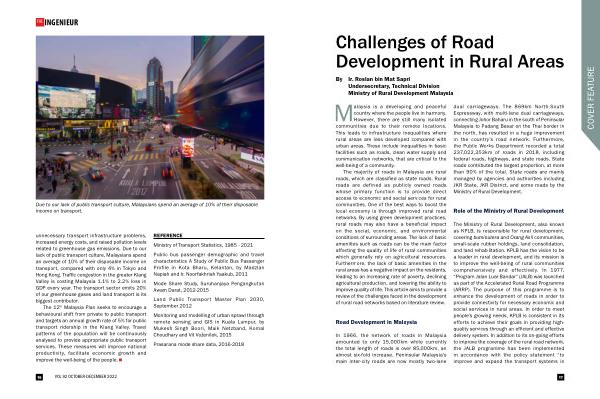
Task: Click the Mode Share Study reference entry
Action: [209, 287]
